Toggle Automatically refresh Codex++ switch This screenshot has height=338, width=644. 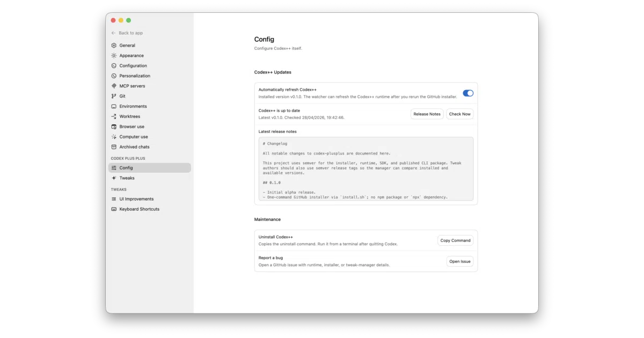point(468,93)
